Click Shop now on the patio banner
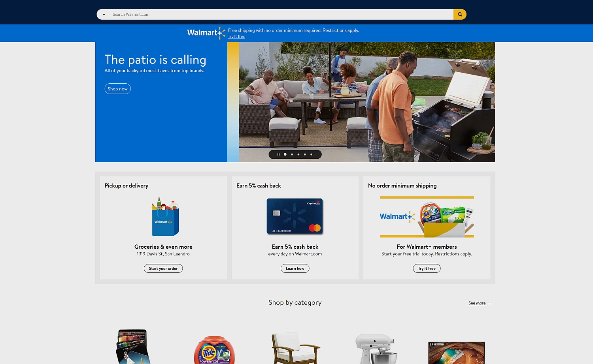 click(x=117, y=89)
